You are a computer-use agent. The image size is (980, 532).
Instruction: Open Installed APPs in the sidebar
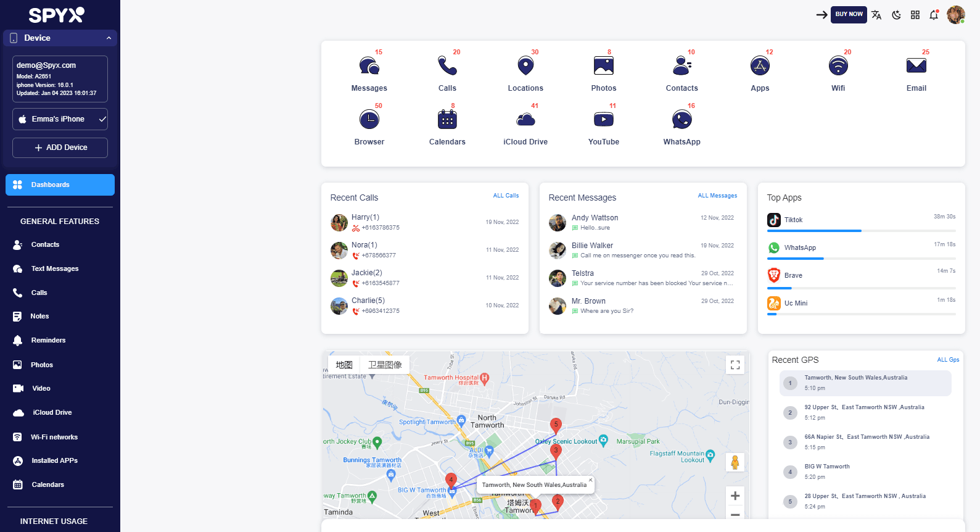(x=45, y=460)
